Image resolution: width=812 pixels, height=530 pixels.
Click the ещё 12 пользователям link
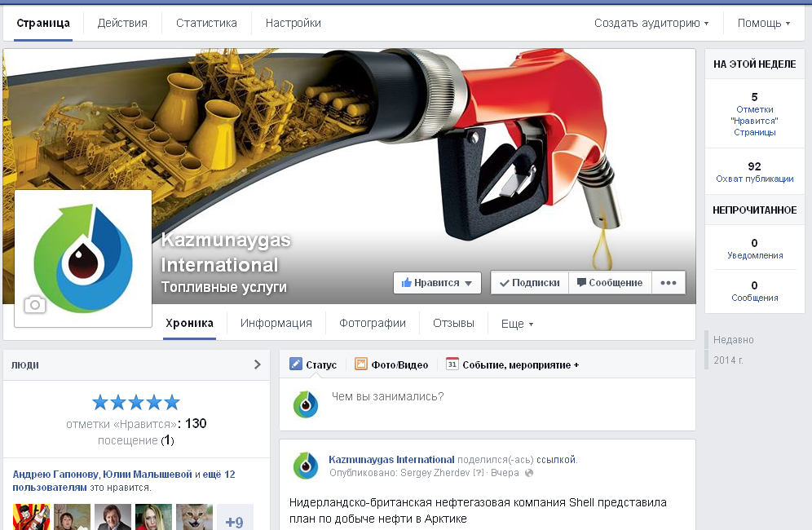point(124,481)
